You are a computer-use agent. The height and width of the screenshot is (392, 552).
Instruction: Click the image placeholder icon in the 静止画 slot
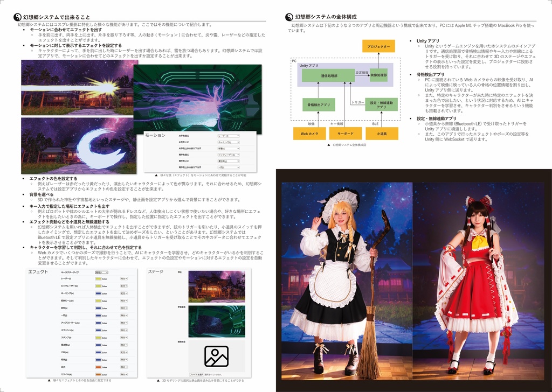tap(216, 356)
